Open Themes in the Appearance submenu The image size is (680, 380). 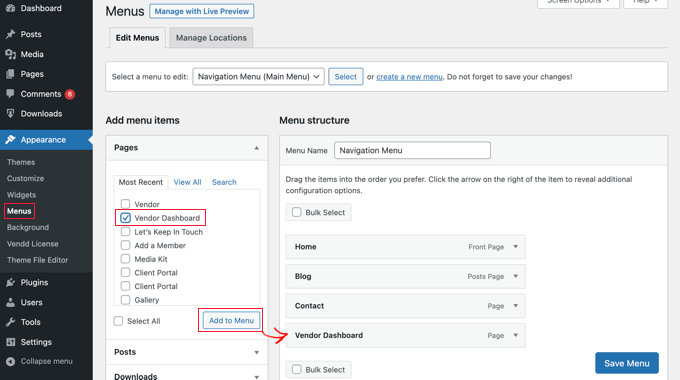point(21,162)
